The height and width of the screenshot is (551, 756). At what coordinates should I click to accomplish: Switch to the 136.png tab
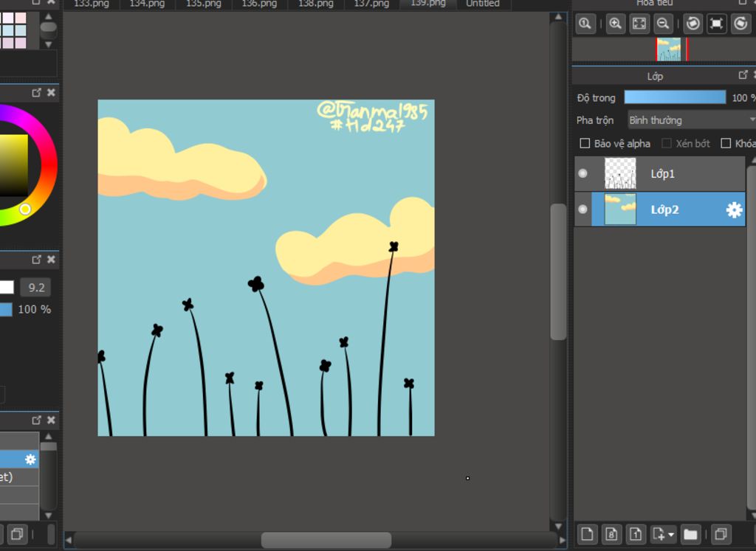point(259,4)
